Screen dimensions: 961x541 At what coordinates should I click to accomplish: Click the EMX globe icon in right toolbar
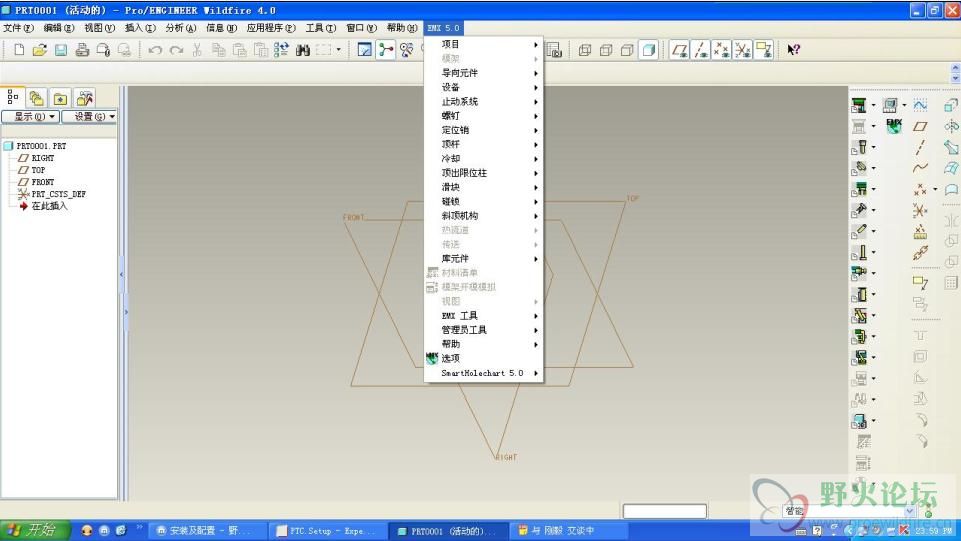[x=894, y=126]
